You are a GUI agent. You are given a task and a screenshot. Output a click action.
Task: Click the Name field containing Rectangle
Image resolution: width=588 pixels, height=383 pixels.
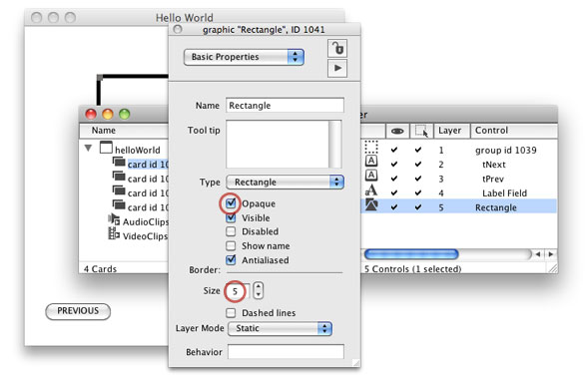pos(285,106)
